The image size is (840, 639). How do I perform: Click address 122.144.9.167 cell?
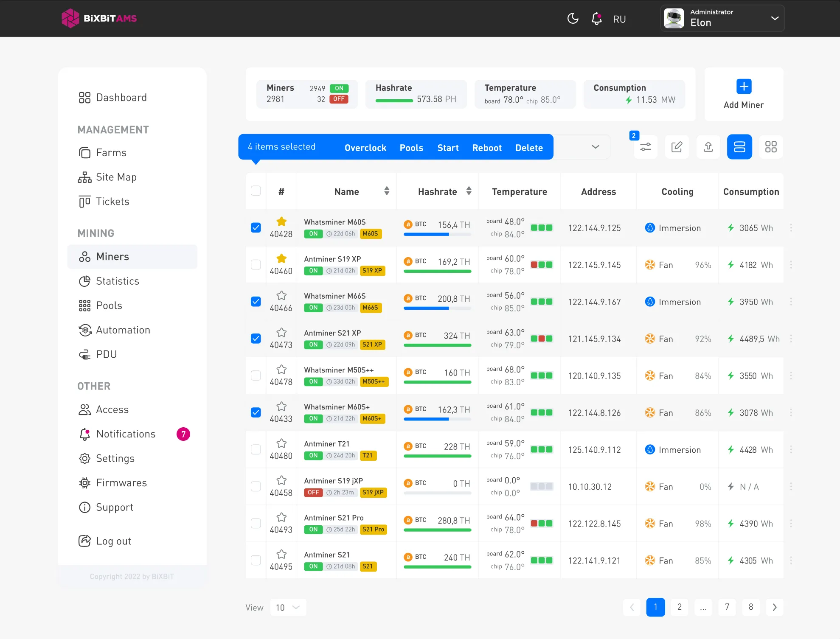(x=594, y=302)
